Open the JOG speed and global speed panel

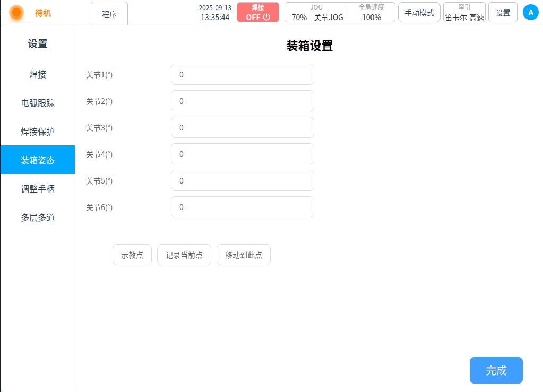coord(340,12)
